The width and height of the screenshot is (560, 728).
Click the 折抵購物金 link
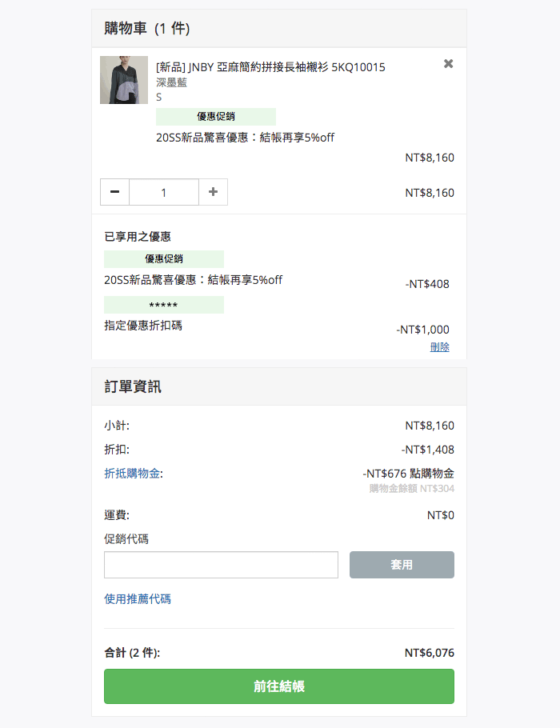click(134, 474)
